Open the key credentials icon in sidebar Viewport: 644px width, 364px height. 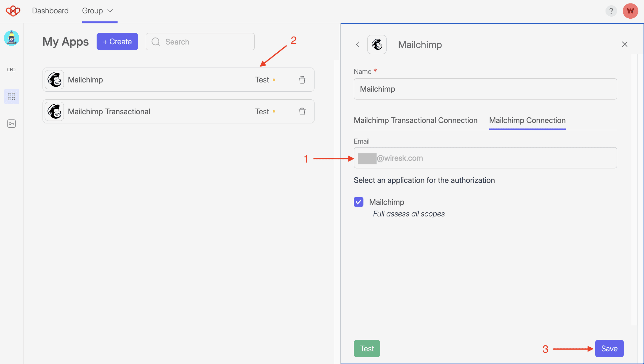(12, 124)
